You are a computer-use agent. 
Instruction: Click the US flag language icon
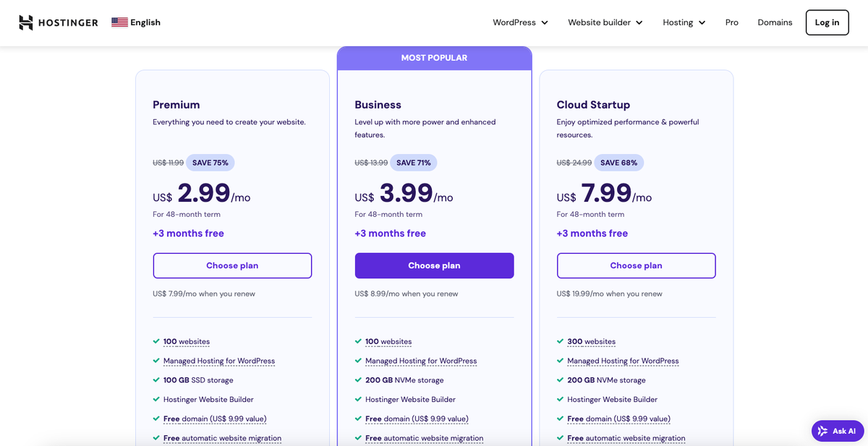[x=119, y=22]
